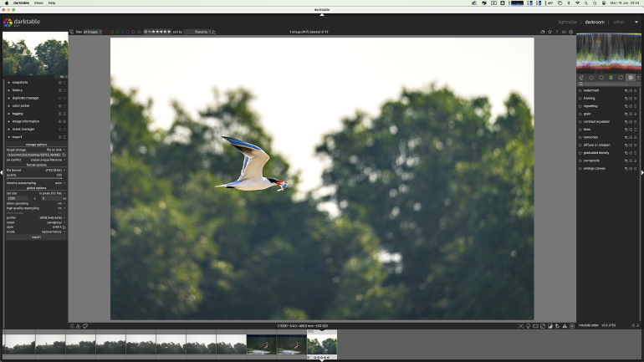Open quick presets menu below image

[x=72, y=326]
